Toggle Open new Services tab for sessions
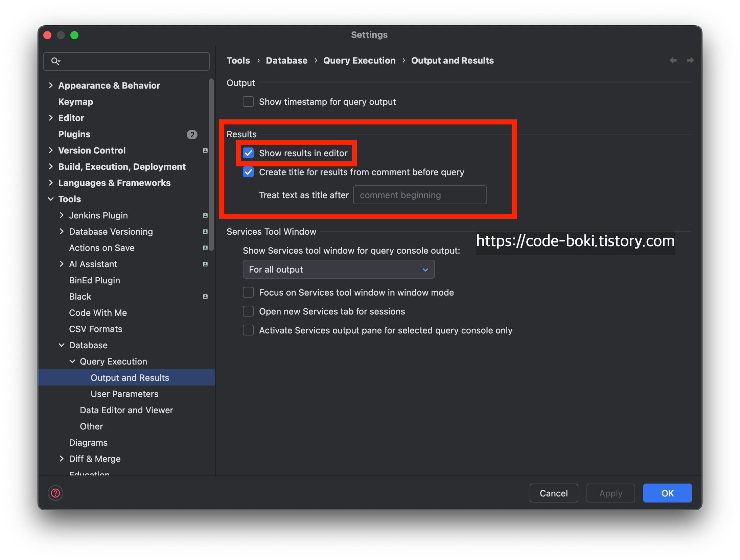The image size is (740, 560). click(248, 311)
